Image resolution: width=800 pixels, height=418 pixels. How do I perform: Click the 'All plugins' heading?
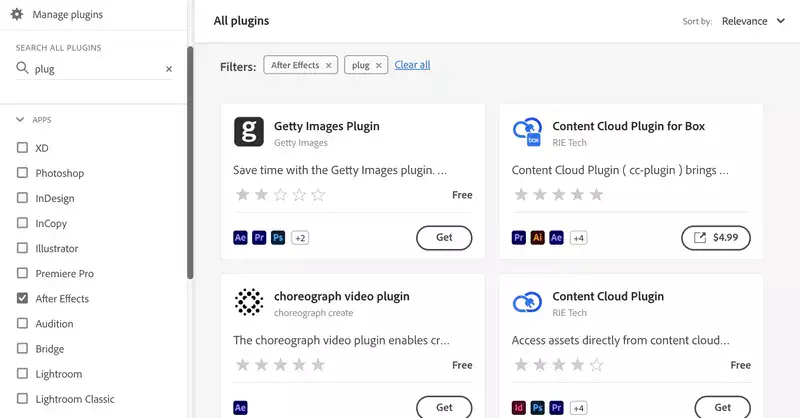(x=241, y=21)
